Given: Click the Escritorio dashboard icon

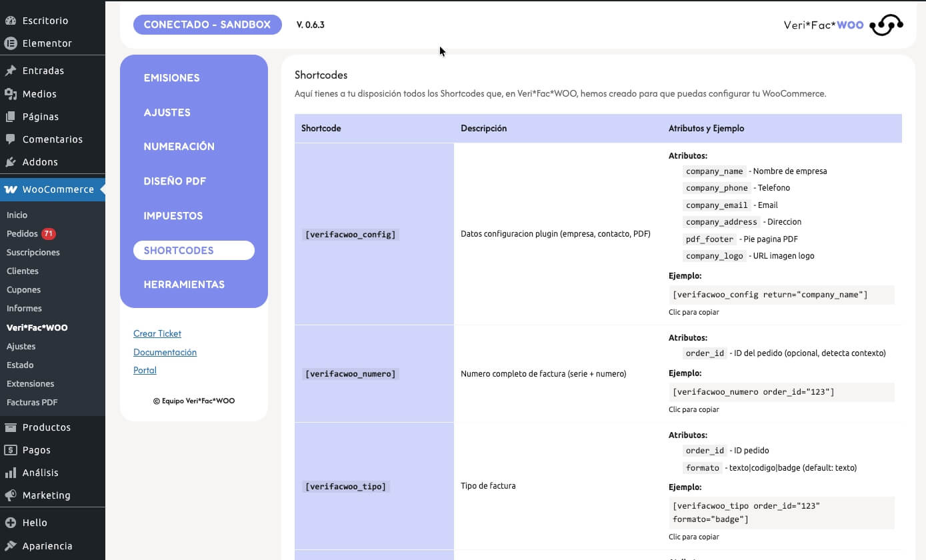Looking at the screenshot, I should (11, 21).
